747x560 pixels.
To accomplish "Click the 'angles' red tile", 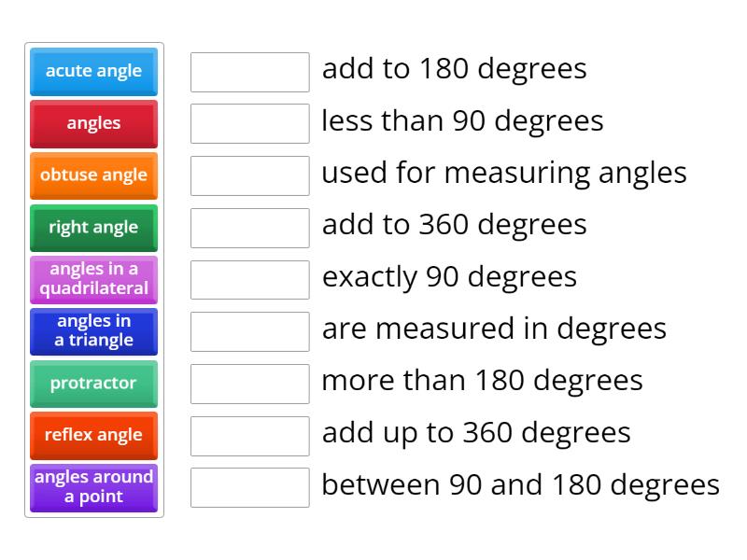I will click(x=93, y=124).
